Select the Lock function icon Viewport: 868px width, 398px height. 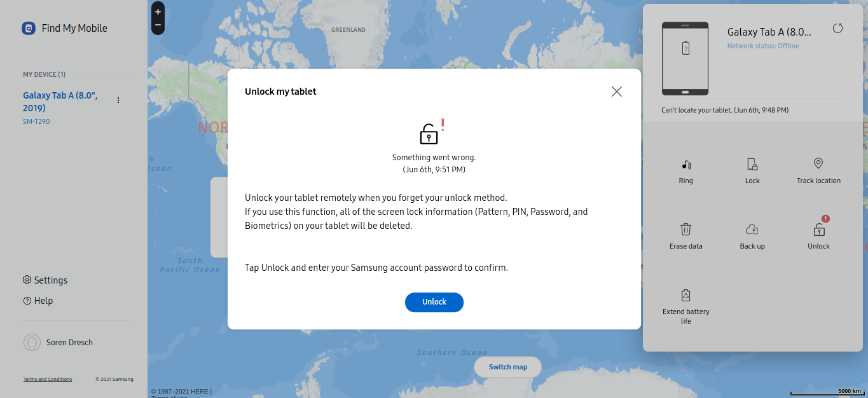752,170
